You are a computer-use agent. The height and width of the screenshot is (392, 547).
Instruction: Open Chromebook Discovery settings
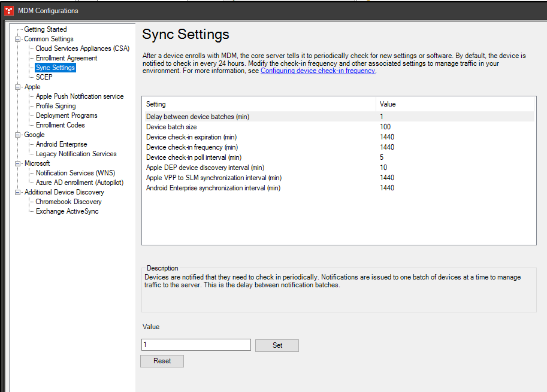tap(68, 202)
